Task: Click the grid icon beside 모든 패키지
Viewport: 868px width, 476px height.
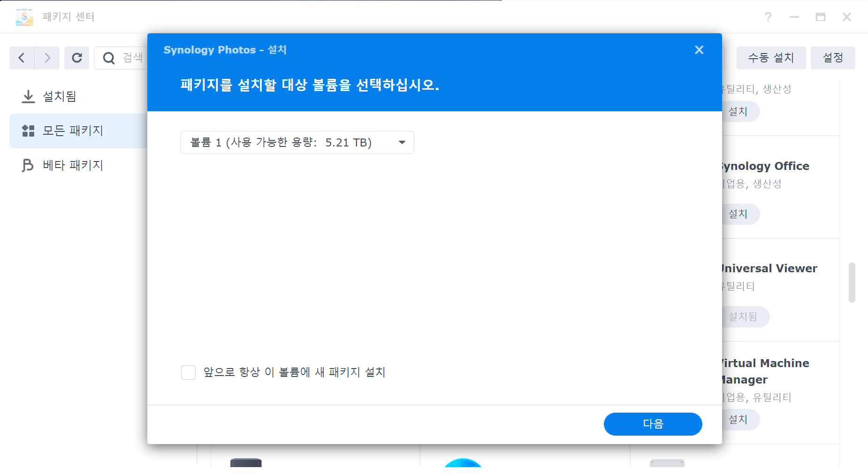Action: [28, 131]
